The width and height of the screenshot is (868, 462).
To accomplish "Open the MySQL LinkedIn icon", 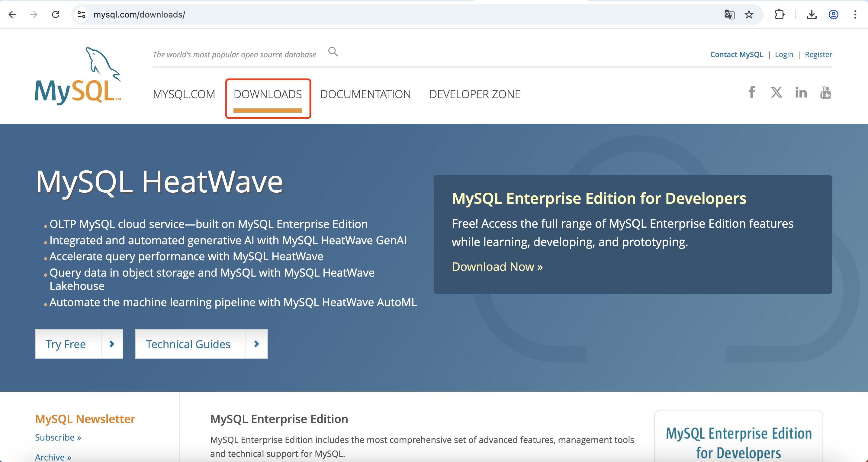I will pos(801,92).
